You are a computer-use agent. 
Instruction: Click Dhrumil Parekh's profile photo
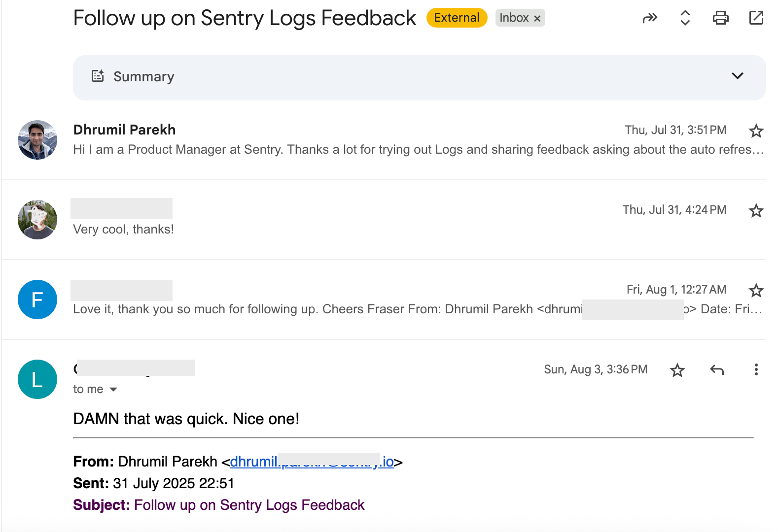[x=37, y=140]
